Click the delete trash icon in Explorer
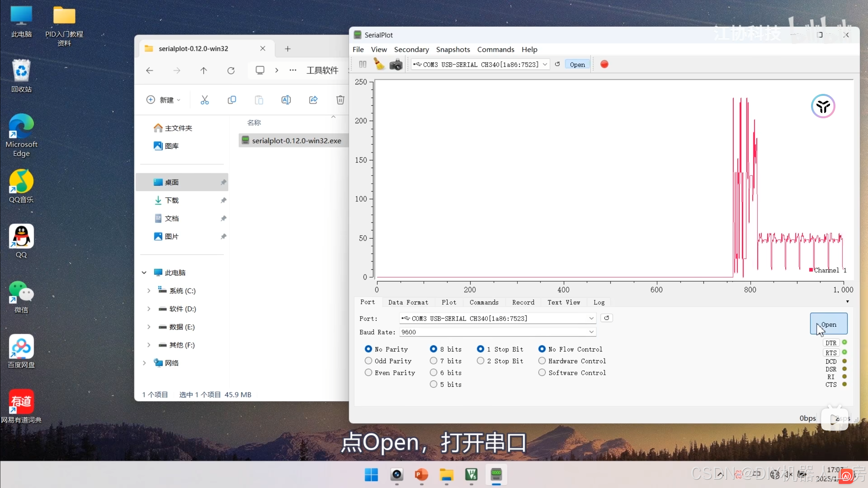868x488 pixels. point(340,100)
